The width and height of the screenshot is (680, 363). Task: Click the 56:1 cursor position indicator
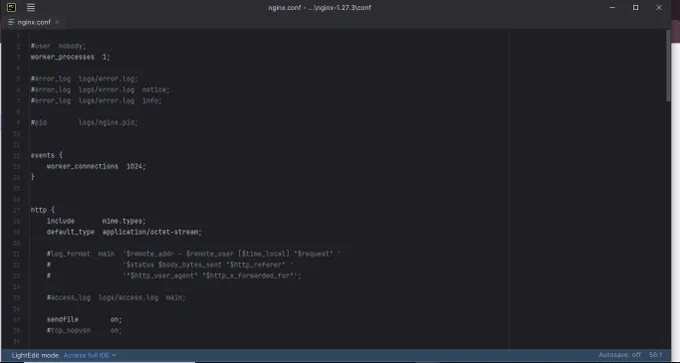pos(656,355)
